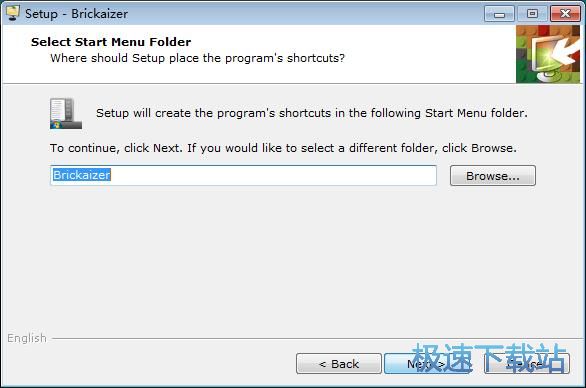Click the highlighted Brickaizer folder name text

[x=82, y=175]
